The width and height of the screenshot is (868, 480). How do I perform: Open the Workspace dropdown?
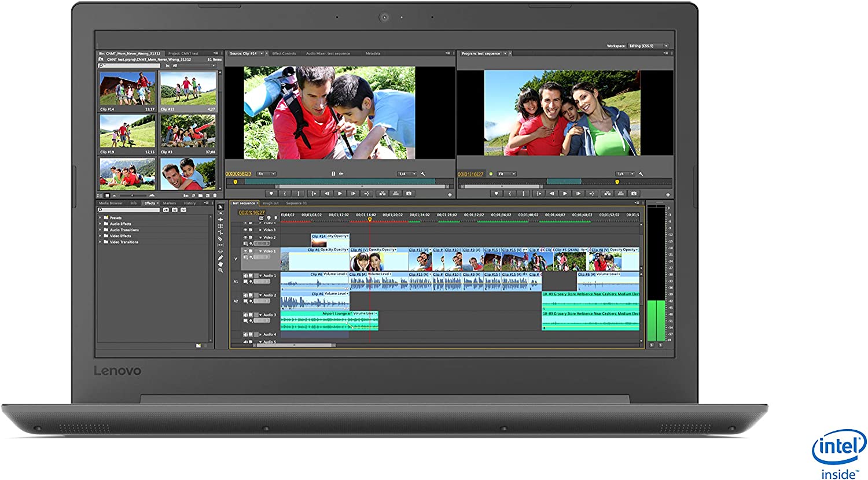coord(648,46)
